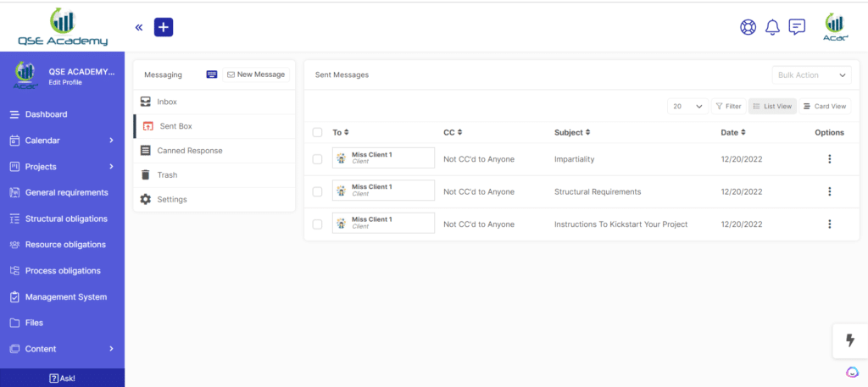The height and width of the screenshot is (387, 868).
Task: Open options menu for Impartiality message
Action: (829, 159)
